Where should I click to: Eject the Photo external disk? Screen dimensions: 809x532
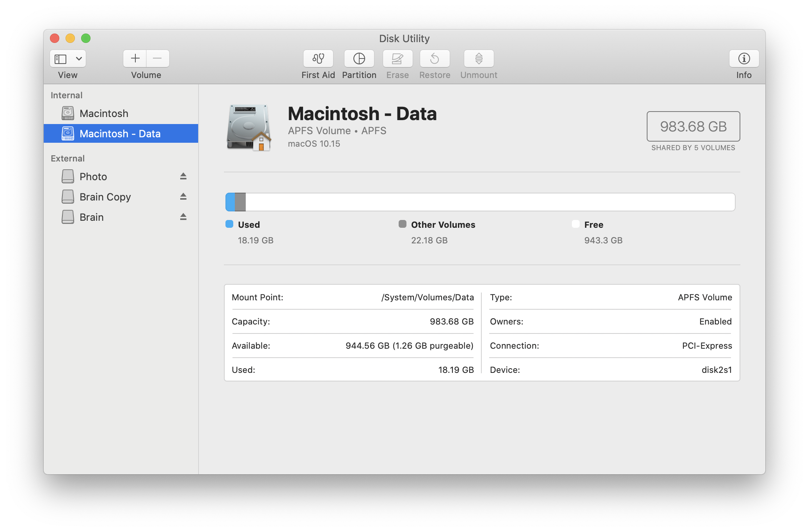pyautogui.click(x=183, y=176)
